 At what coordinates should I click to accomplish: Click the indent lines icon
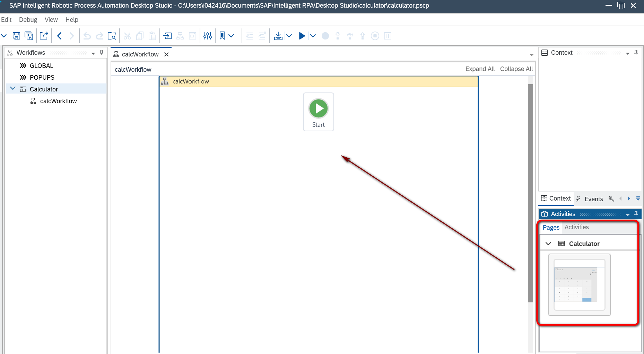point(250,36)
